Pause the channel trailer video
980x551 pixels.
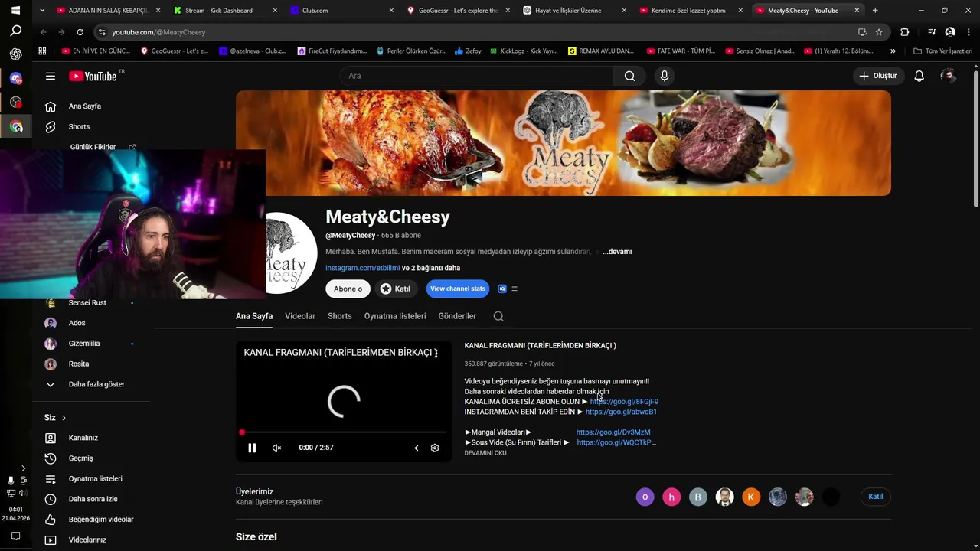coord(252,448)
